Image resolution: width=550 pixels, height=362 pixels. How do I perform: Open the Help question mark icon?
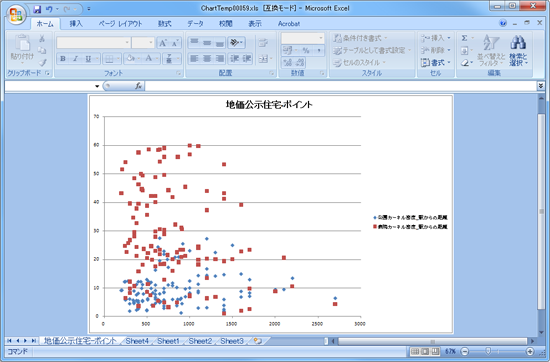pos(503,23)
